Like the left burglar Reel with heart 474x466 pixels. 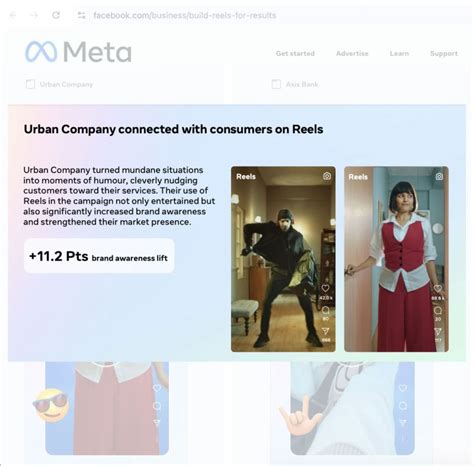point(325,288)
